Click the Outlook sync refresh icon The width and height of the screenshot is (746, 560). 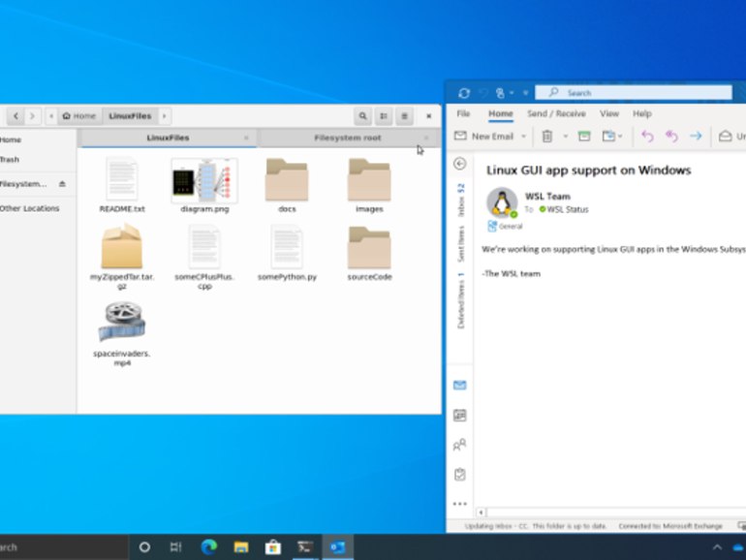pyautogui.click(x=464, y=93)
